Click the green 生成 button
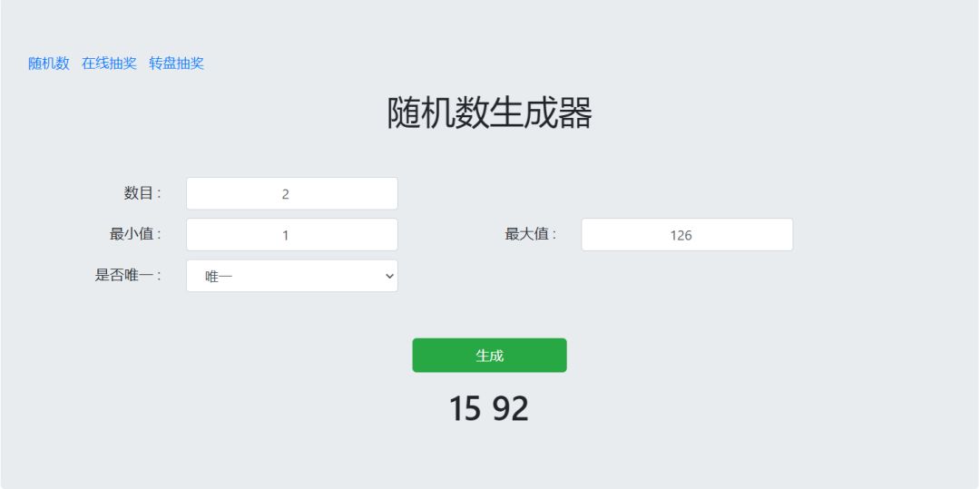Image resolution: width=980 pixels, height=489 pixels. pos(489,356)
